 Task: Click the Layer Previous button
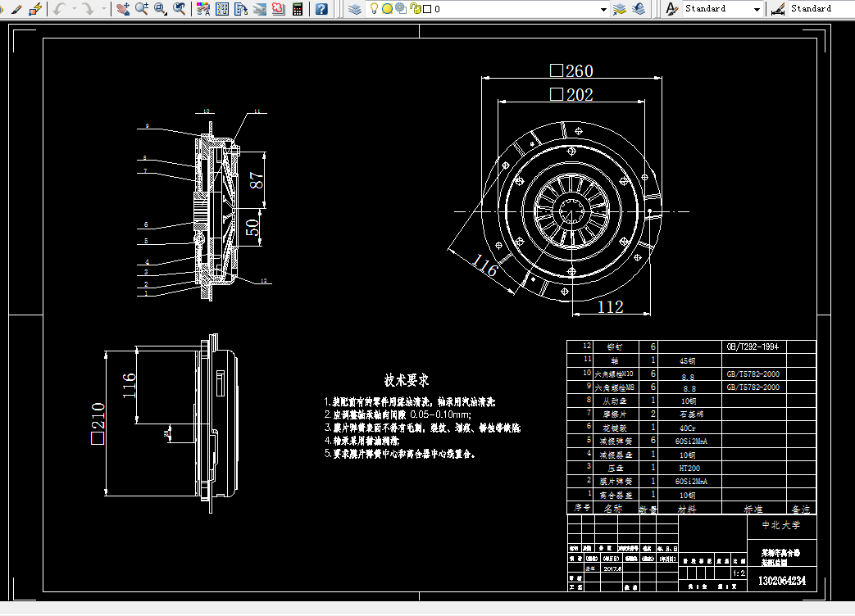pyautogui.click(x=639, y=9)
